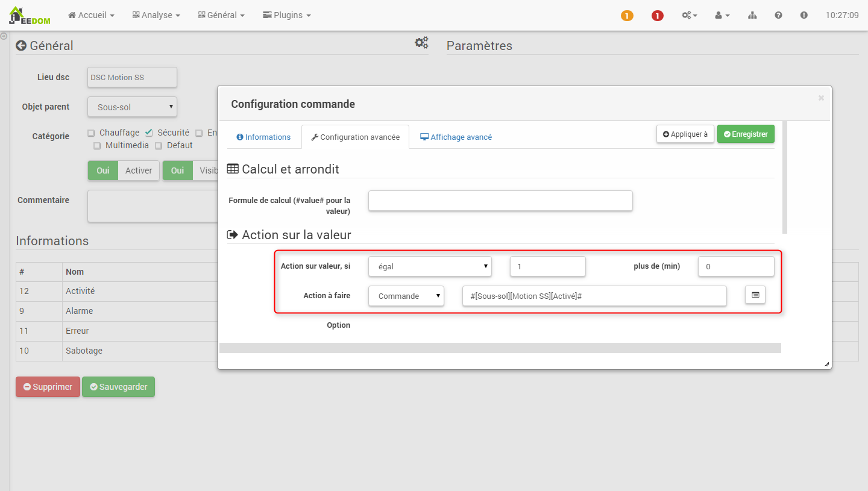Click the Enregistrer button
The width and height of the screenshot is (868, 491).
tap(746, 134)
